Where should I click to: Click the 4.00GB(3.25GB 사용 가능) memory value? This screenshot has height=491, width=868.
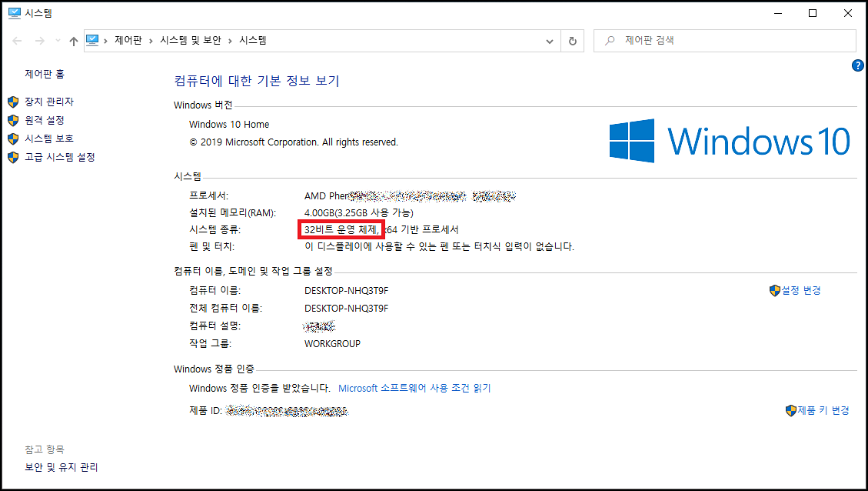pos(359,213)
